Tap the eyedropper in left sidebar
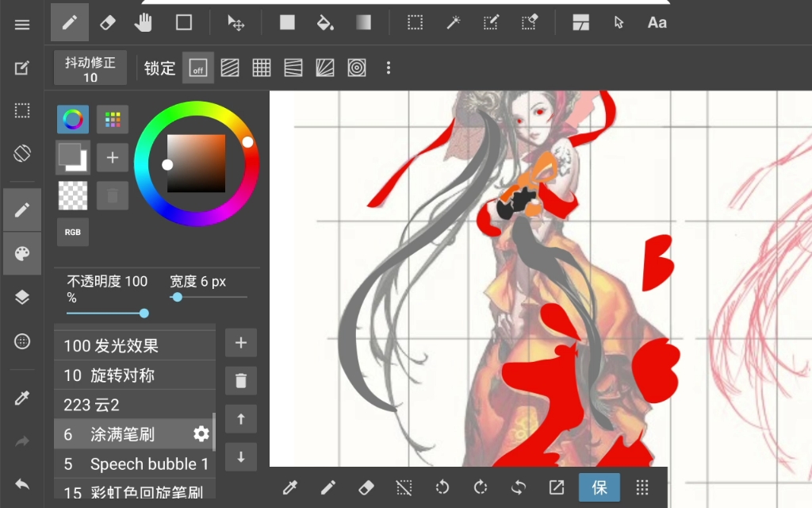 [21, 398]
